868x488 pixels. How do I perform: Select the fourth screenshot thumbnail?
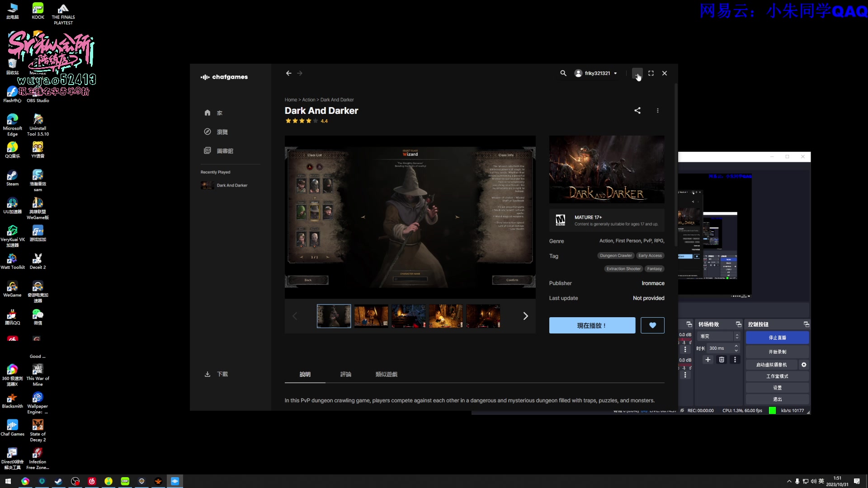coord(446,316)
